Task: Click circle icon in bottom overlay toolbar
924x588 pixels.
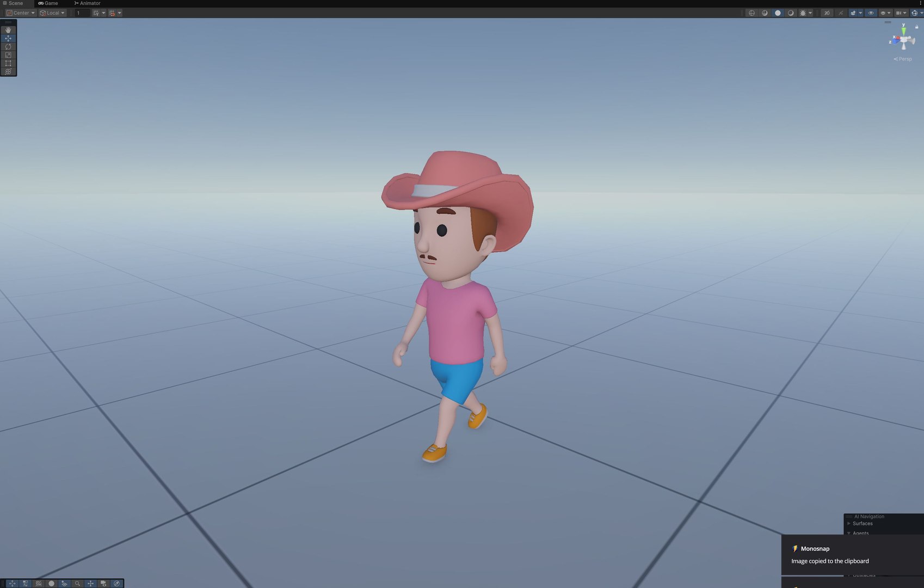Action: tap(51, 584)
